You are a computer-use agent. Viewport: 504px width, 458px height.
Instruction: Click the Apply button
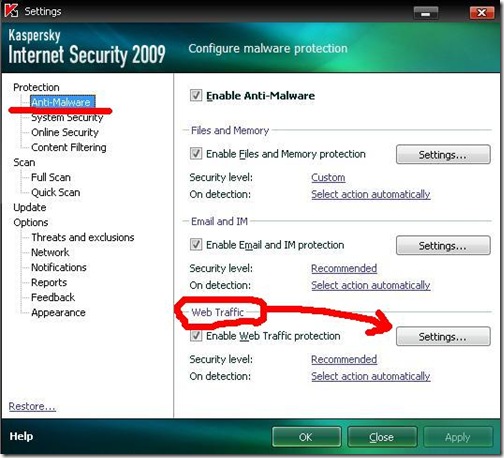pos(458,437)
